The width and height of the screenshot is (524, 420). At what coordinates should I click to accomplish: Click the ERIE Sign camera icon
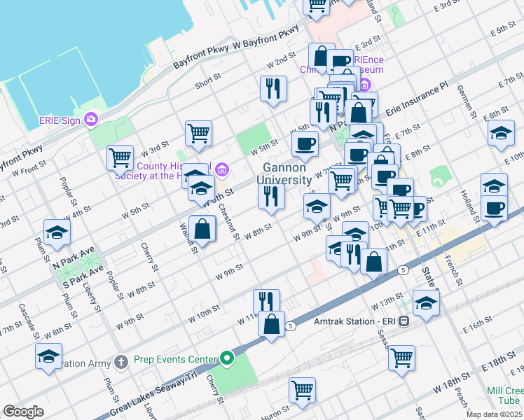tap(91, 120)
